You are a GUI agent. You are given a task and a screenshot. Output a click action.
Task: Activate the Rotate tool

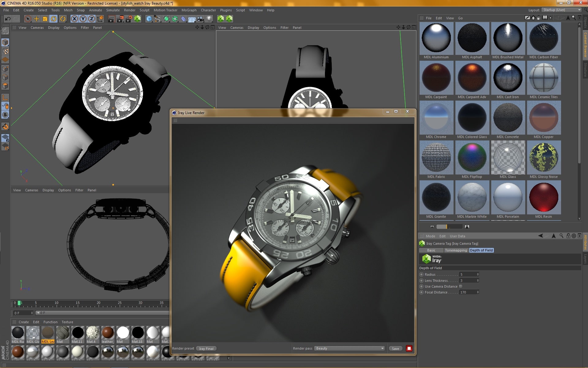54,19
